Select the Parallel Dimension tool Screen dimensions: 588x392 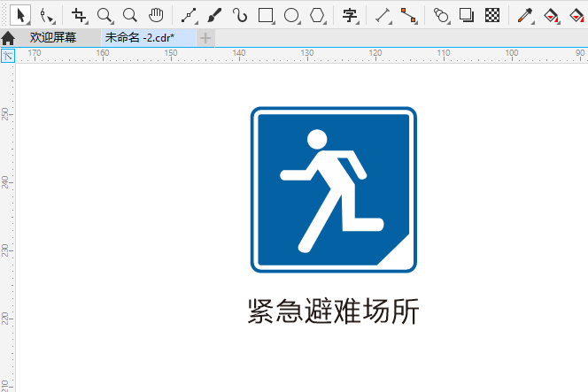[x=383, y=15]
